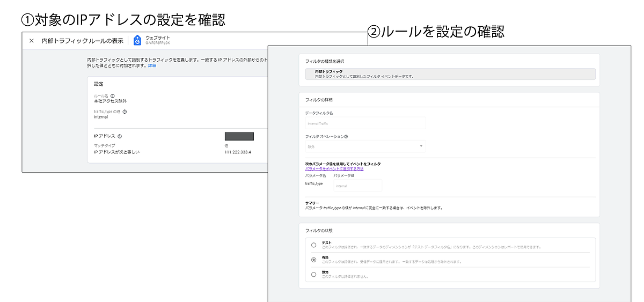Open the フィルタ オペレーション dropdown arrow
Image resolution: width=644 pixels, height=302 pixels.
421,146
